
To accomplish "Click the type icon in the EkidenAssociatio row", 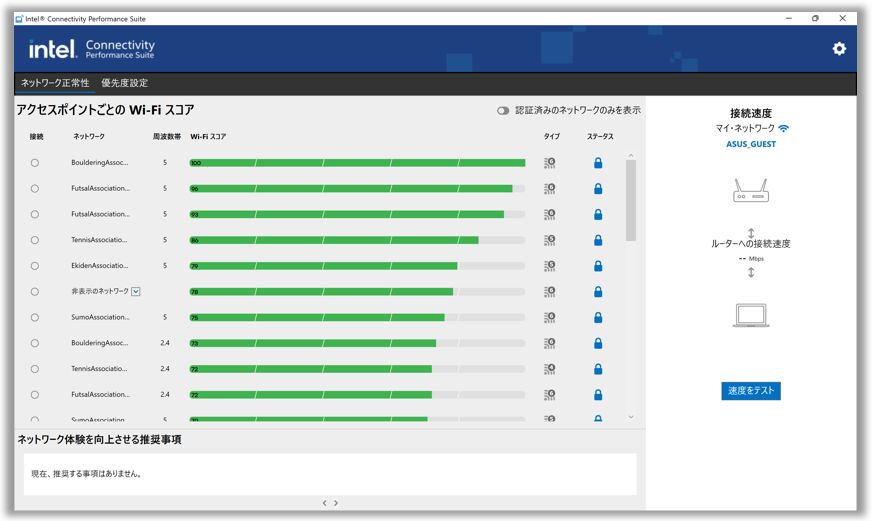I will [x=549, y=266].
